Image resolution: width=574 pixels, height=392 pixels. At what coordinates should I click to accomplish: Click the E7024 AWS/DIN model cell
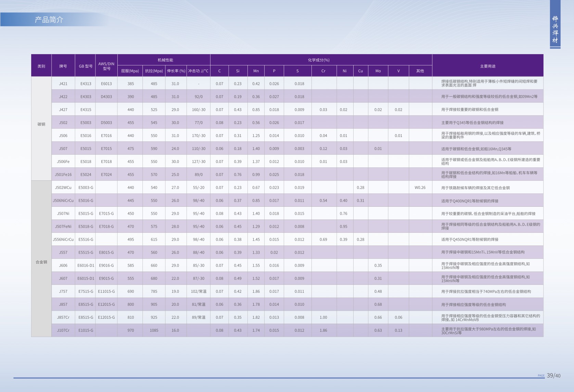(106, 175)
